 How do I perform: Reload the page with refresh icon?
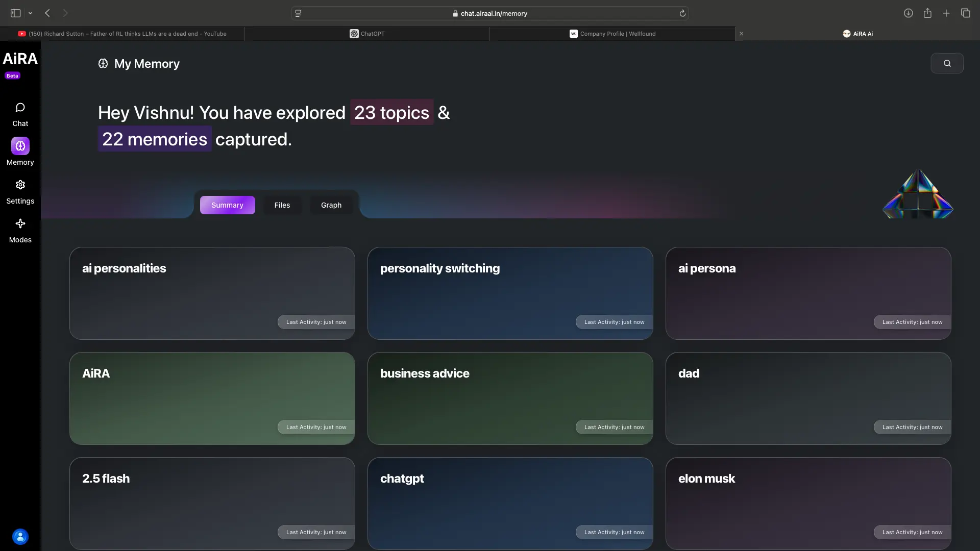tap(682, 14)
